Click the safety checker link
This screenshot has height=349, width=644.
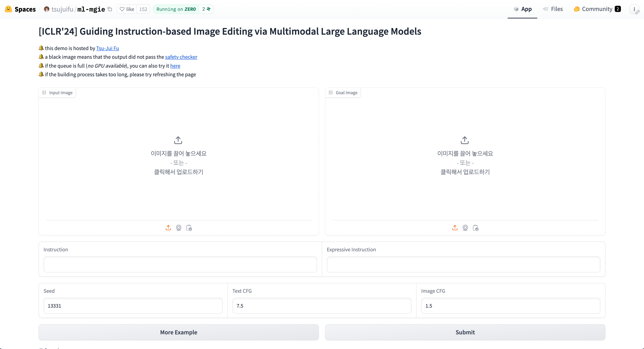pyautogui.click(x=181, y=57)
